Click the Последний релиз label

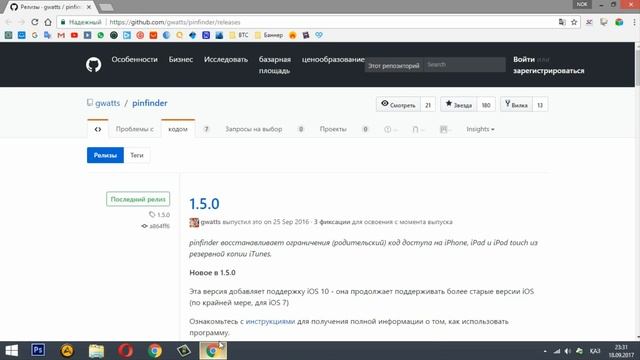pyautogui.click(x=138, y=199)
